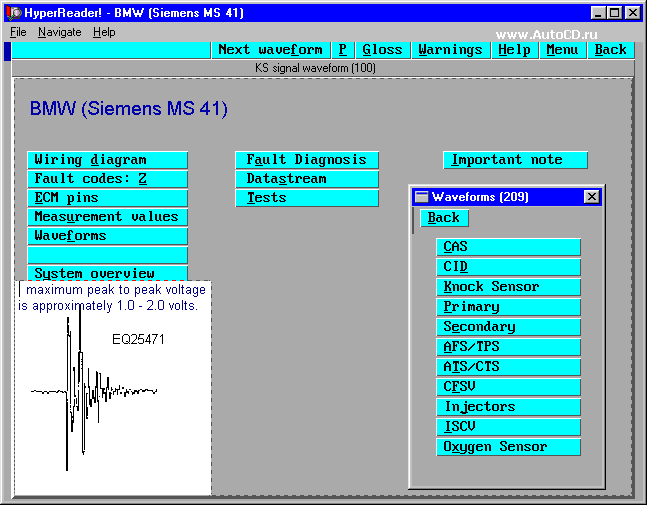Click the blank cyan button under Waveforms
Viewport: 647px width, 505px height.
(108, 255)
